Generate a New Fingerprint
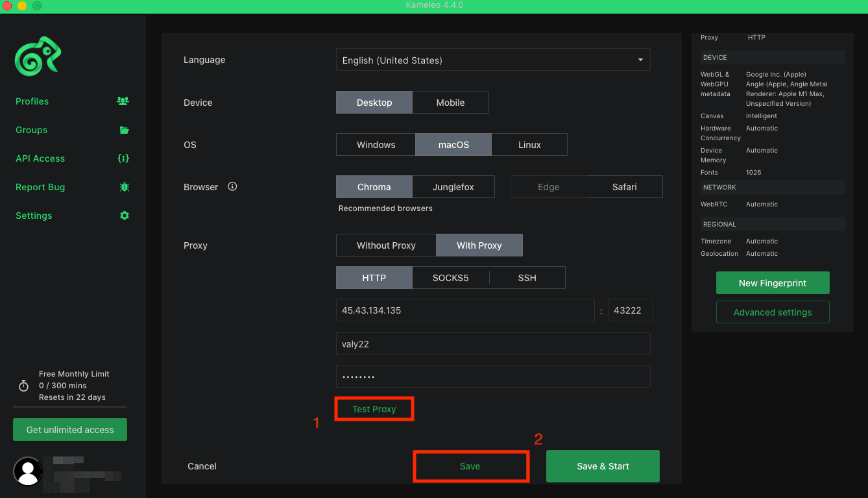Screen dimensions: 868x498 tap(773, 282)
